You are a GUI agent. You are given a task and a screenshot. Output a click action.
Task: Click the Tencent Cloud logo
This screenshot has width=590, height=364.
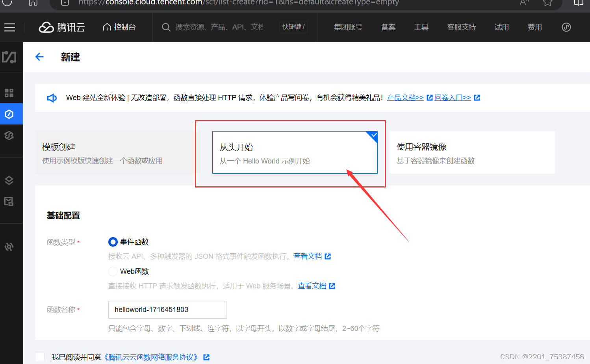point(62,27)
